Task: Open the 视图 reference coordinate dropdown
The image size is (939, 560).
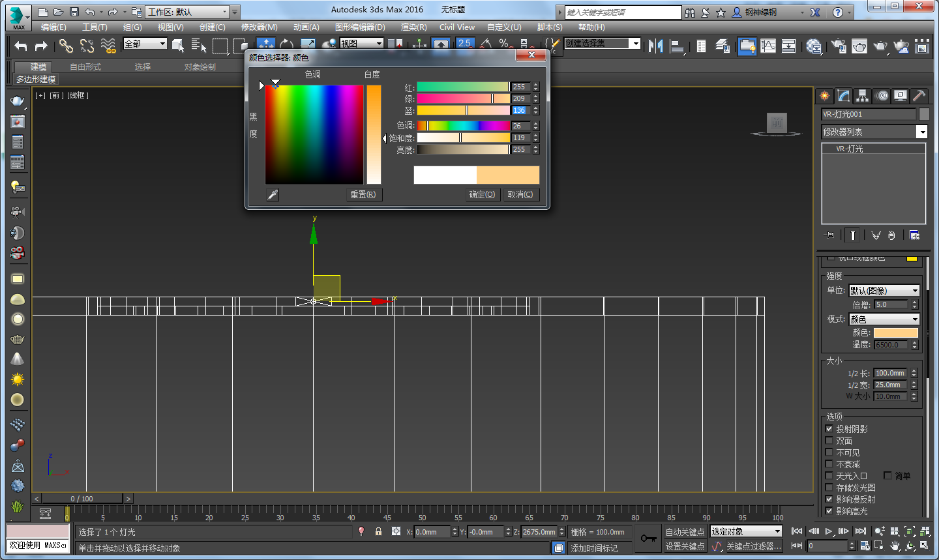Action: click(x=361, y=44)
